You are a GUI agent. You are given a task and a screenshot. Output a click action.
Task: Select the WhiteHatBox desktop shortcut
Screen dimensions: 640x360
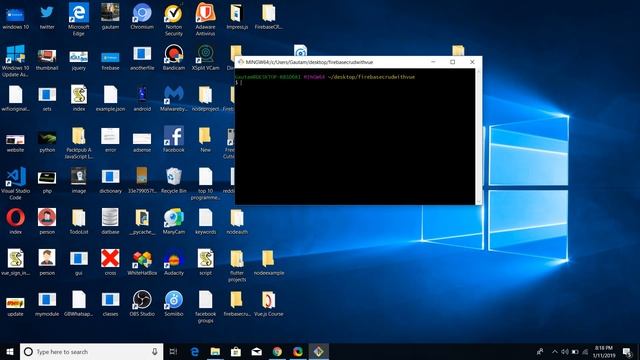click(x=142, y=262)
